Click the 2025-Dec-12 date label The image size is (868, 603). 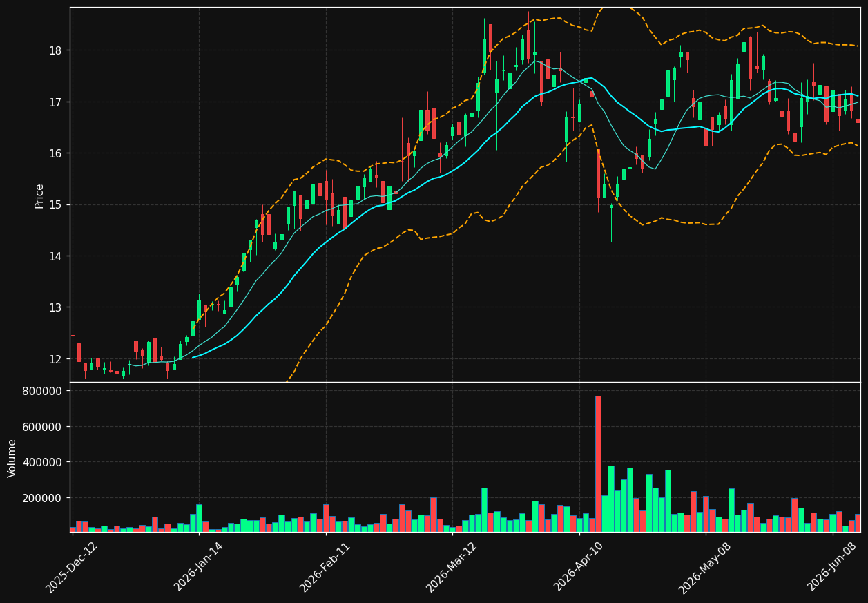[x=72, y=567]
